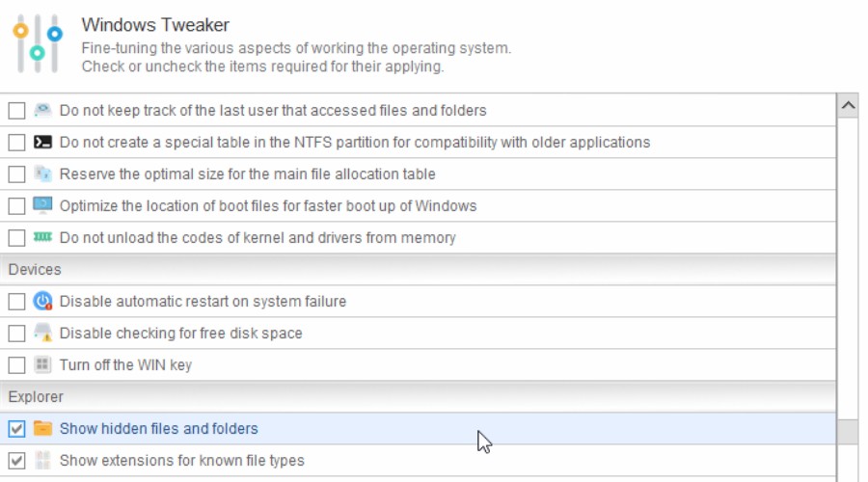Click the disk warning icon for free space

42,333
